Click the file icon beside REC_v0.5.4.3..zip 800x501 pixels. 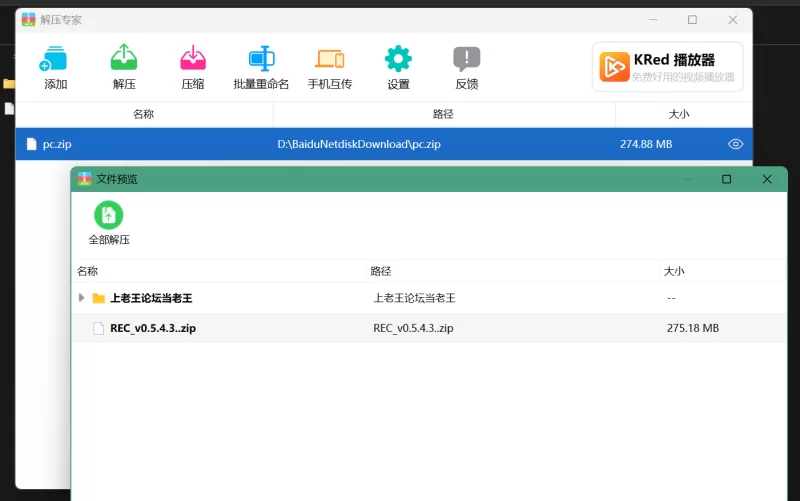click(98, 328)
